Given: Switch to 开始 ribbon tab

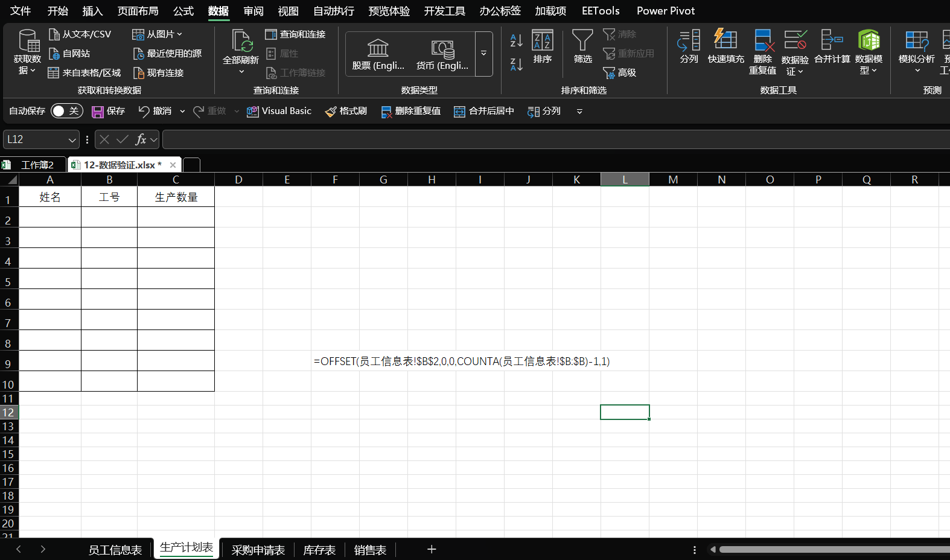Looking at the screenshot, I should click(x=58, y=11).
